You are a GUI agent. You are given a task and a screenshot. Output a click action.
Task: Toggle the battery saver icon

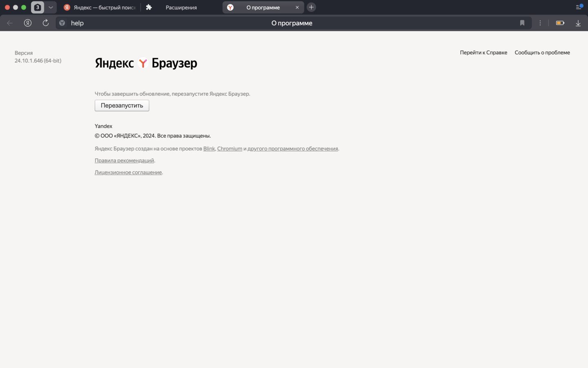[560, 23]
